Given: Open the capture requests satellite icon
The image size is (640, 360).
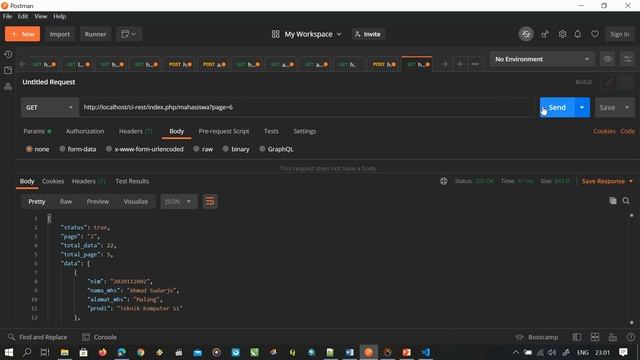Looking at the screenshot, I should (545, 34).
